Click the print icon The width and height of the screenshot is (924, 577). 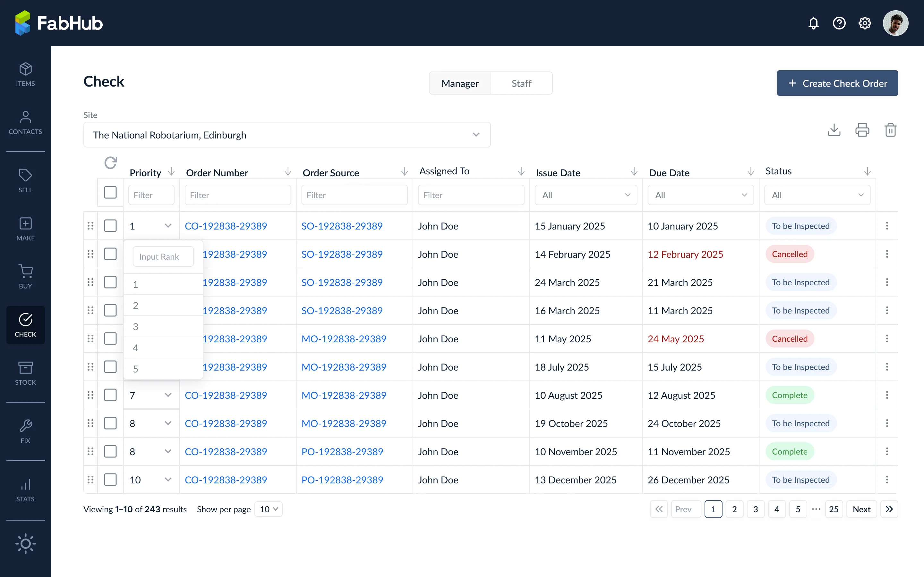[x=862, y=130]
